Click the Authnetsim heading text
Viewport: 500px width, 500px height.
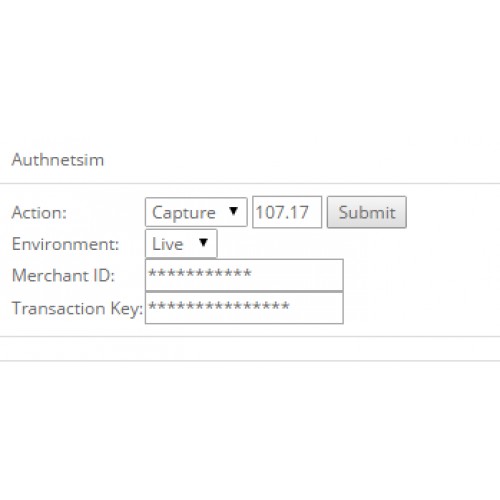(58, 159)
